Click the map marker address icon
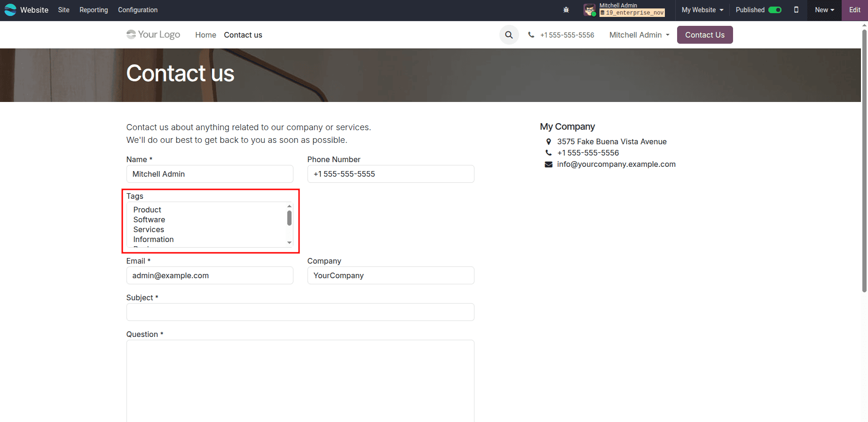Screen dimensions: 868x422 click(x=548, y=141)
